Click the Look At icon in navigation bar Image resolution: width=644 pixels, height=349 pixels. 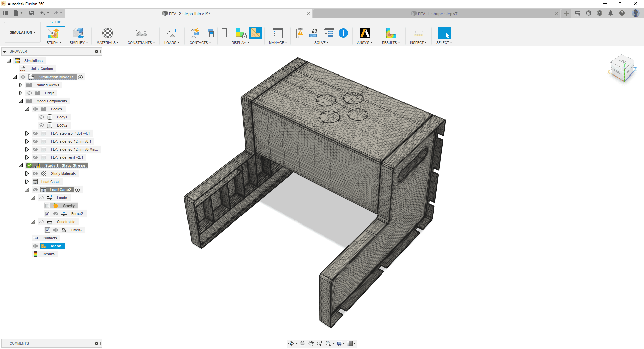pos(302,343)
